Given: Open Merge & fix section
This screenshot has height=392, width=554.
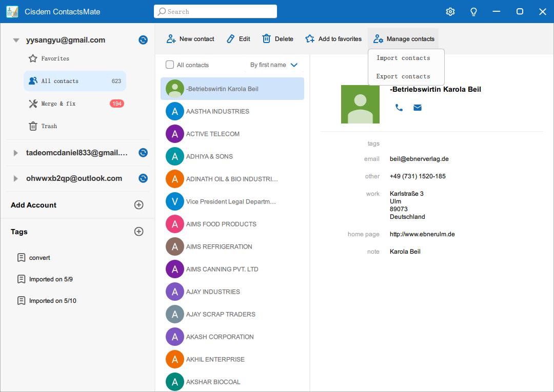Looking at the screenshot, I should pos(75,104).
